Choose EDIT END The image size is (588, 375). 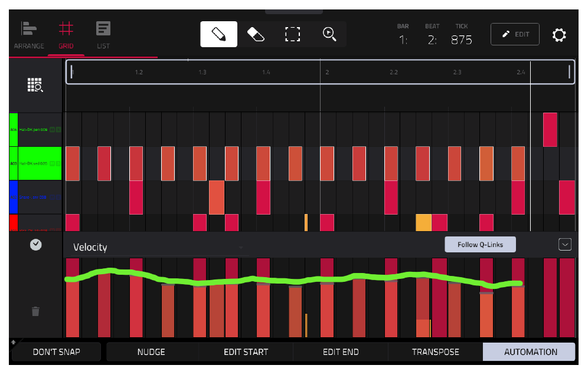(341, 352)
